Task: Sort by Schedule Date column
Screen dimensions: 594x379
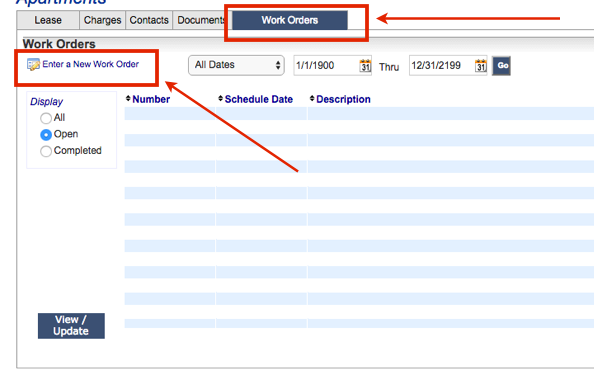Action: pos(259,99)
